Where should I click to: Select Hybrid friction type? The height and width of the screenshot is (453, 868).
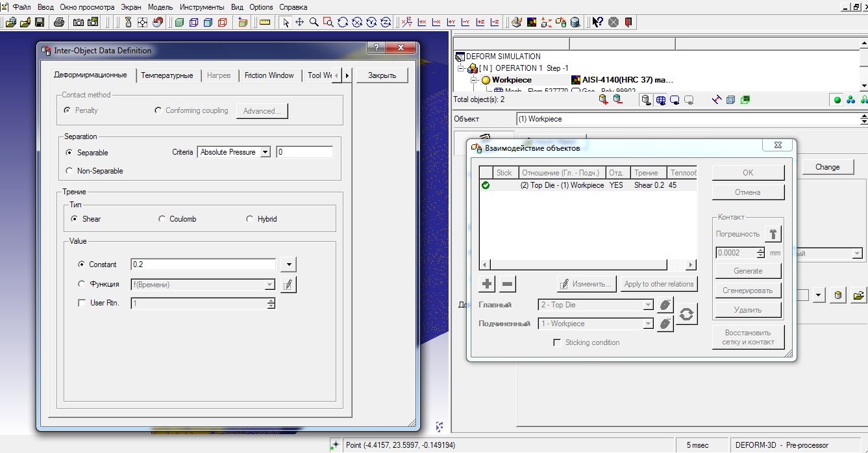[250, 219]
